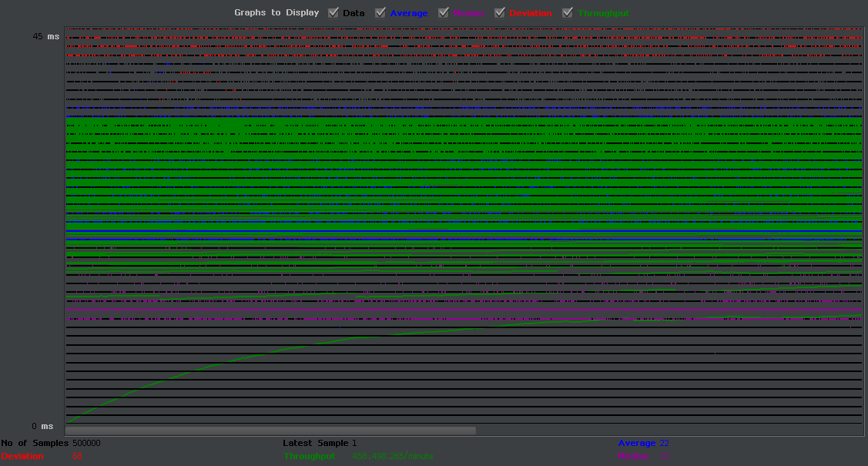
Task: Click the empty scrollbar track right of the thumb
Action: point(669,430)
